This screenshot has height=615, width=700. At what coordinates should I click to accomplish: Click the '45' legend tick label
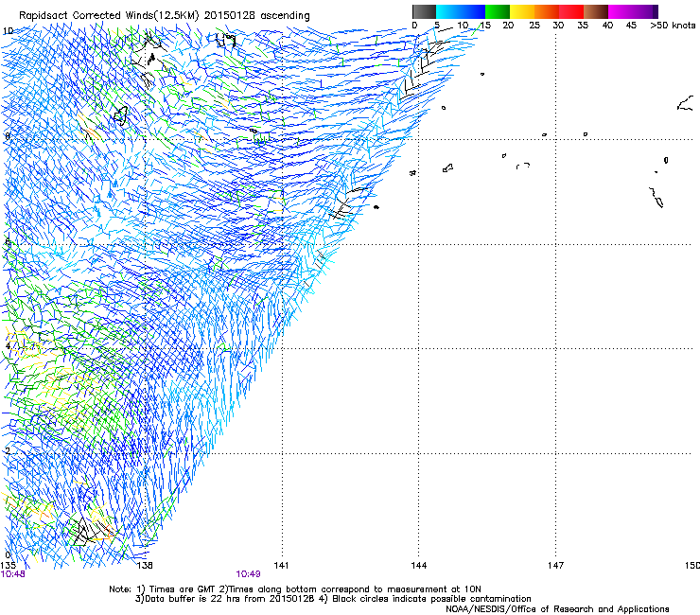pos(631,26)
